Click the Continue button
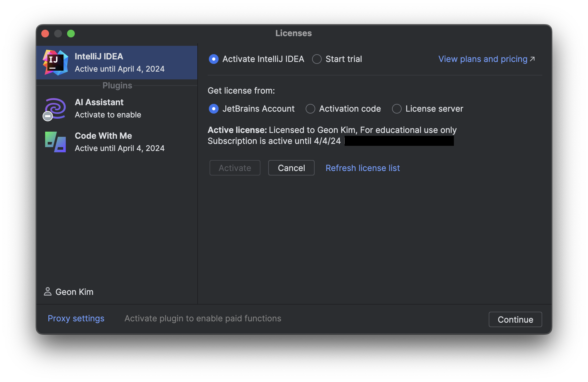Image resolution: width=588 pixels, height=382 pixels. (515, 319)
